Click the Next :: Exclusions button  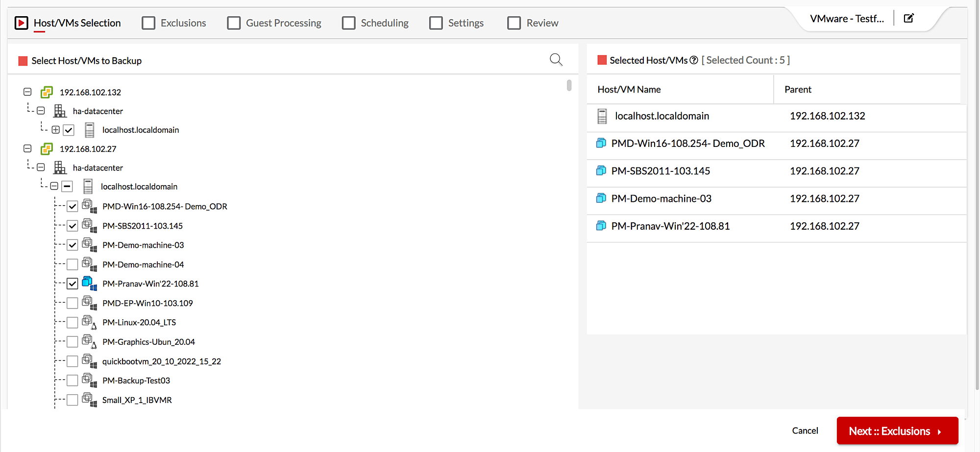pos(897,431)
